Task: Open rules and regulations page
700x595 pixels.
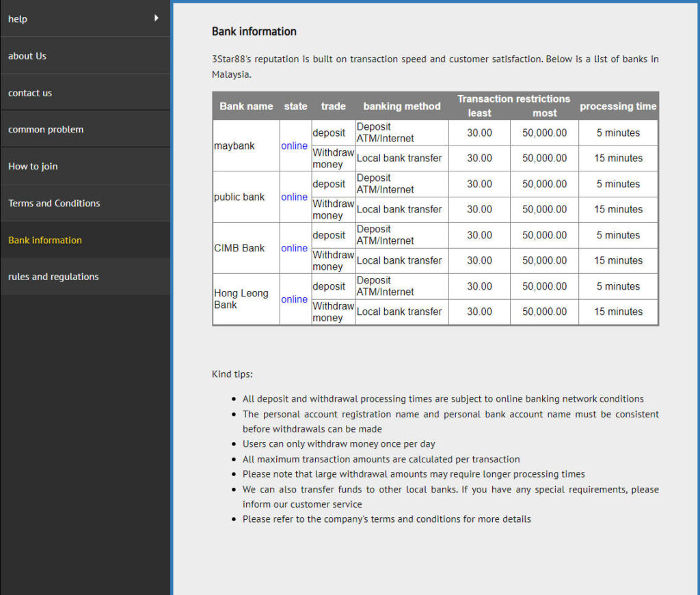Action: [x=85, y=277]
